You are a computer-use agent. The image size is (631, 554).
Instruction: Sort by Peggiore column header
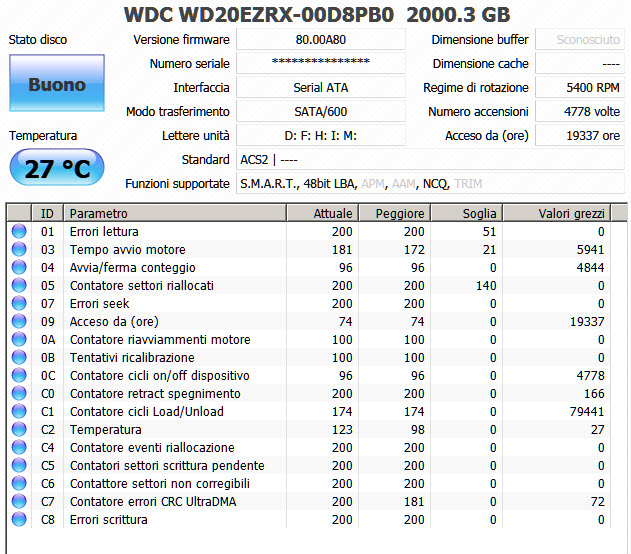[x=395, y=213]
